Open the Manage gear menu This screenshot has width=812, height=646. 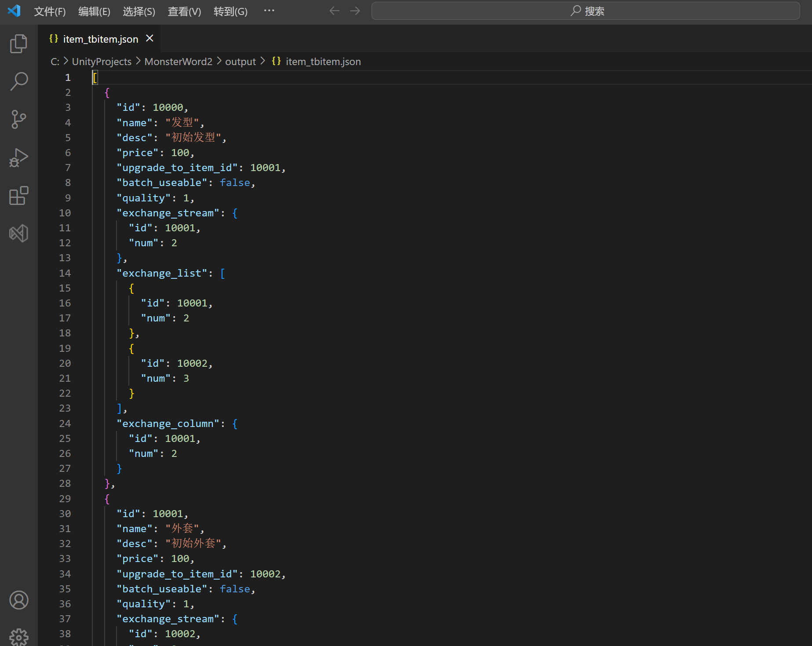(18, 637)
